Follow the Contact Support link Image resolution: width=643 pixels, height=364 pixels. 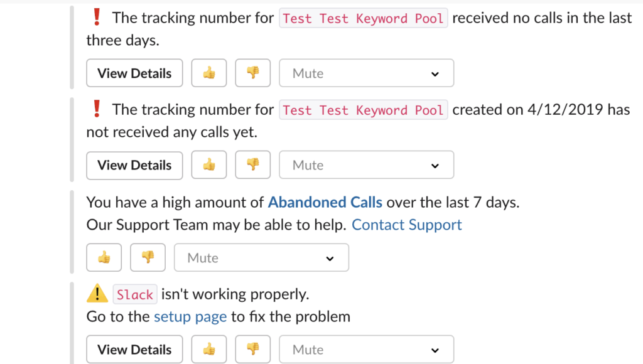[x=407, y=225]
